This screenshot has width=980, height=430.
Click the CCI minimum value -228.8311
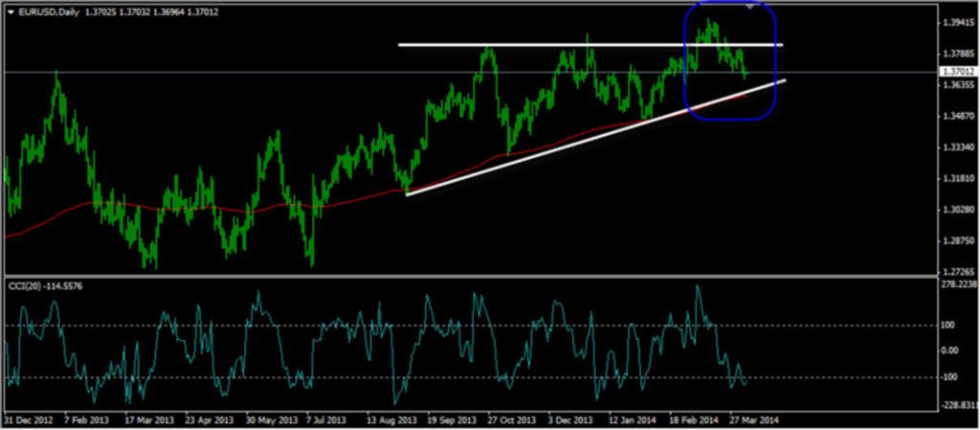click(x=957, y=406)
